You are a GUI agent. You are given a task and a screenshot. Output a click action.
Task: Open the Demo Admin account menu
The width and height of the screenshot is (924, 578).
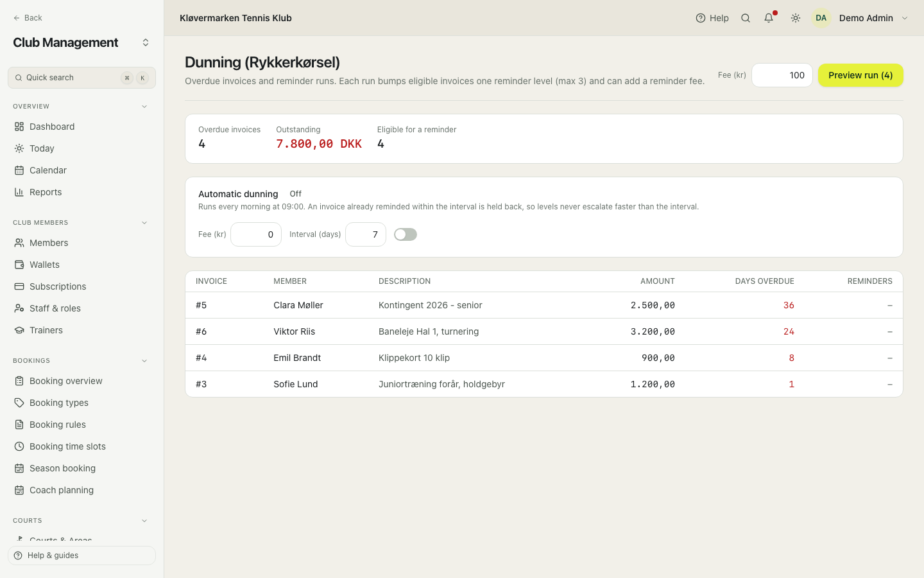click(x=860, y=18)
